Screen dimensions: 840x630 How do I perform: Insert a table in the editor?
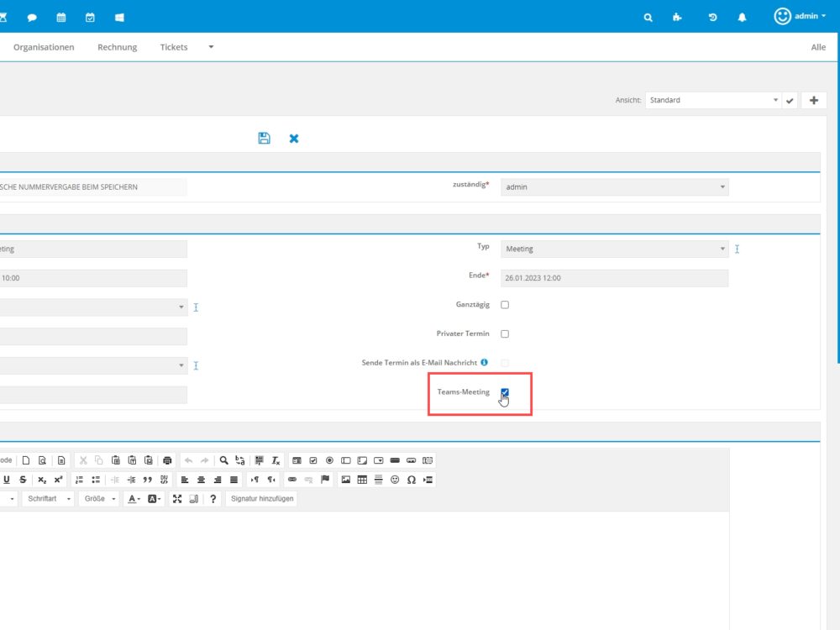coord(362,480)
